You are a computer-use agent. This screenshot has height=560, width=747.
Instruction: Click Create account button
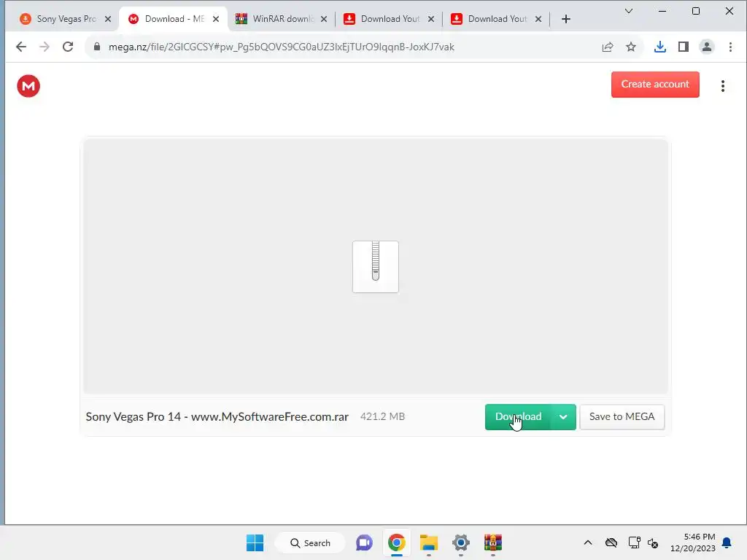[x=655, y=85]
